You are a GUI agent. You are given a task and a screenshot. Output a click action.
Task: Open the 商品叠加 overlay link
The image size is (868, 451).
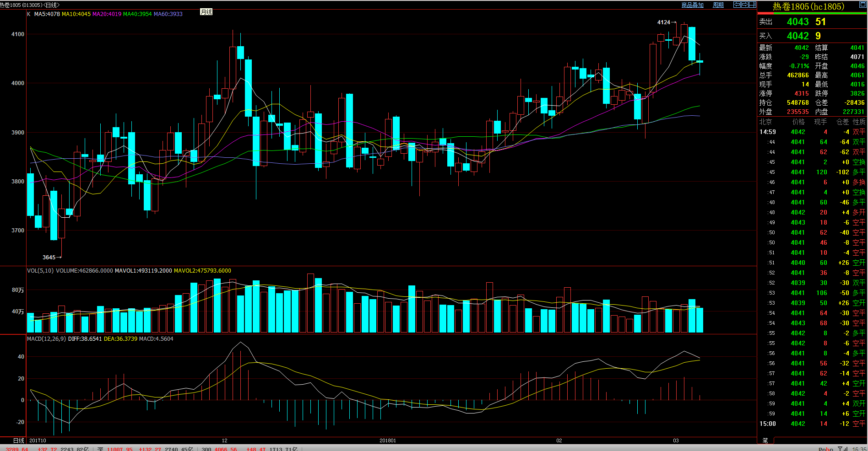coord(692,5)
